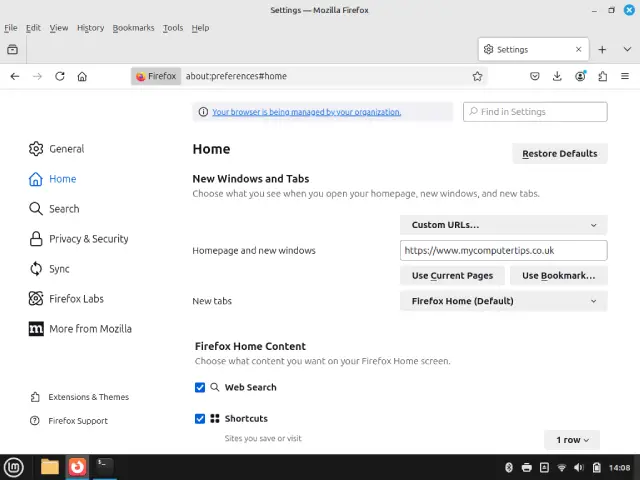
Task: Open the Extensions puzzle icon
Action: click(602, 76)
